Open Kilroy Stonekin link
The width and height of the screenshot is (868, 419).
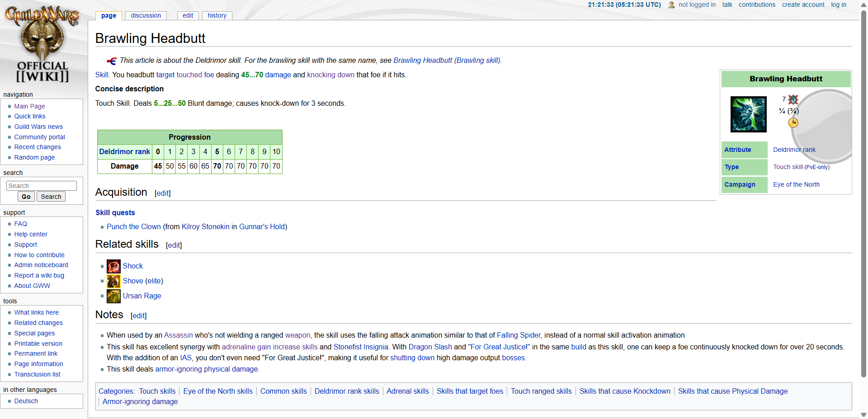click(x=206, y=227)
